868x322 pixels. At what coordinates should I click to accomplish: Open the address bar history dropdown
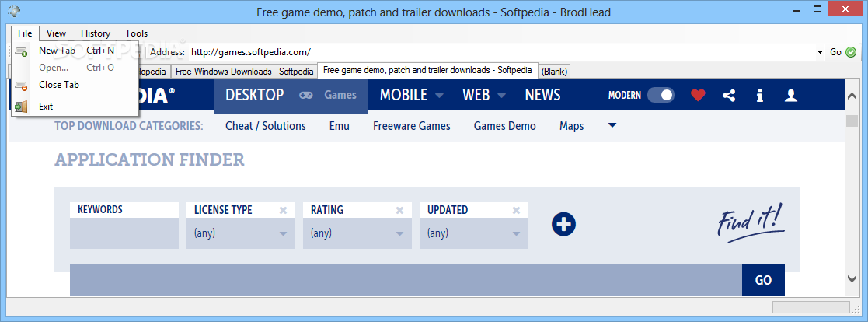(820, 53)
